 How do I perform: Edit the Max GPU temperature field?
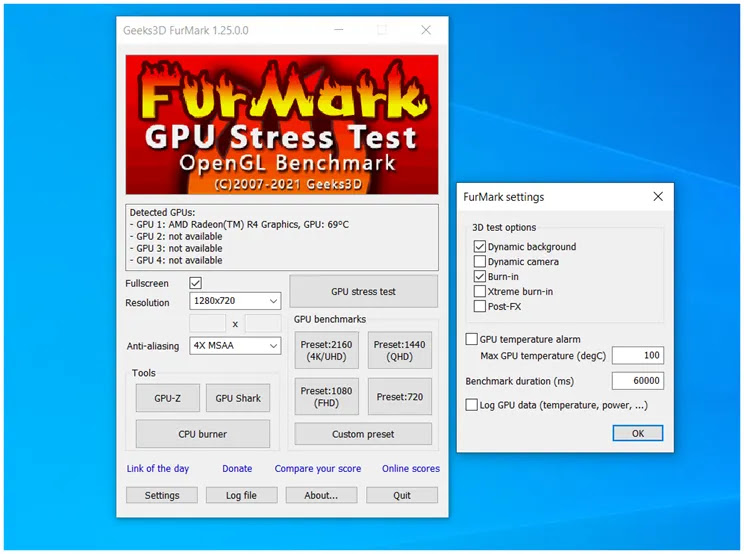pos(638,355)
